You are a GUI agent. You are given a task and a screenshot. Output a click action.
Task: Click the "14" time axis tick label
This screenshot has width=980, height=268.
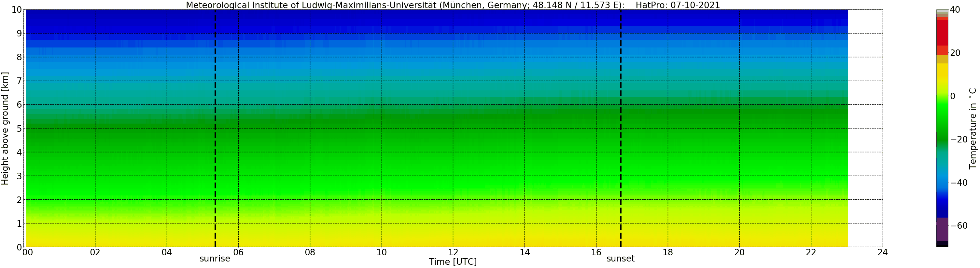pyautogui.click(x=525, y=252)
